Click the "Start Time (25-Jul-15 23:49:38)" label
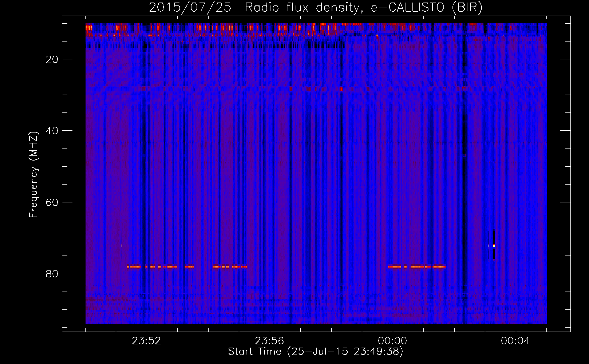Viewport: 589px width, 364px height. pyautogui.click(x=316, y=352)
